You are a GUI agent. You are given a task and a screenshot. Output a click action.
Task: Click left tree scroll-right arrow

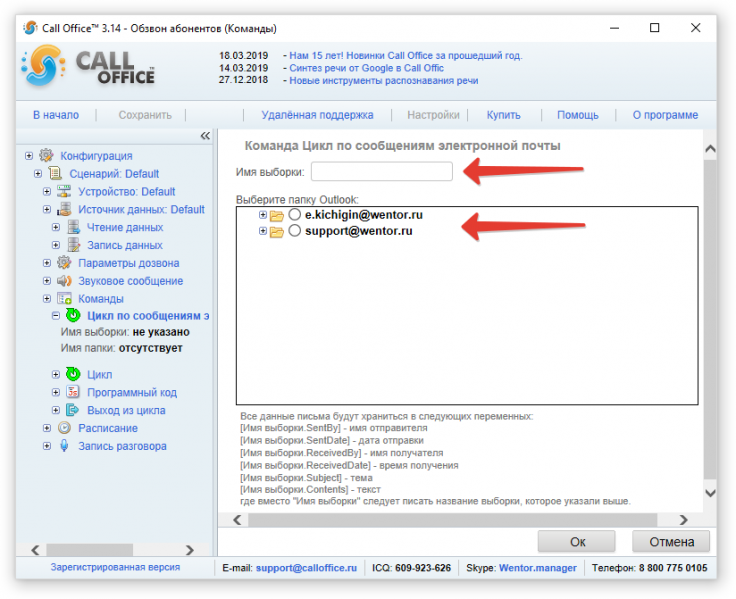190,550
